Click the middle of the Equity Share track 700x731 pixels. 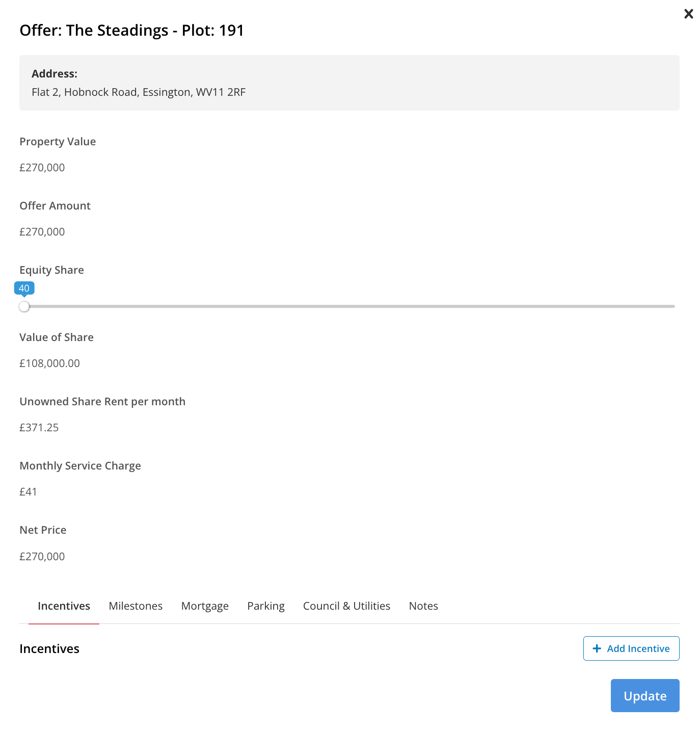click(349, 306)
